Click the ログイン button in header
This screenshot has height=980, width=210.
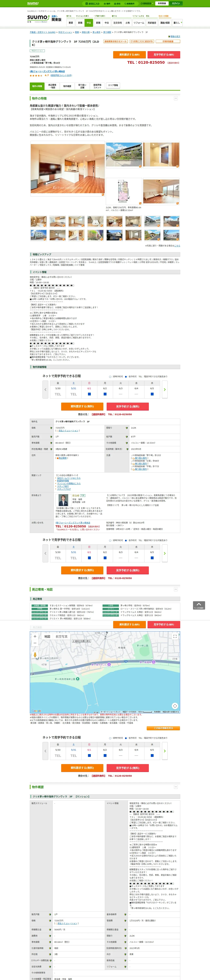tap(176, 3)
